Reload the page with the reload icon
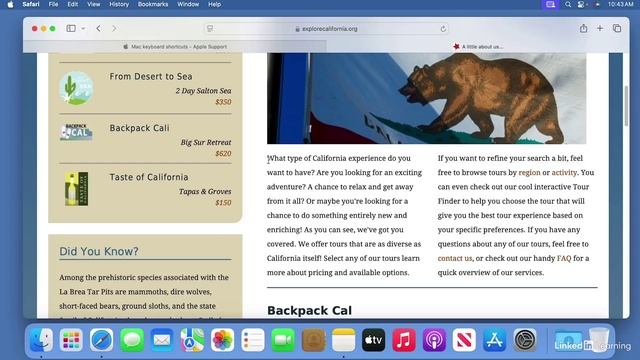Image resolution: width=640 pixels, height=360 pixels. [x=443, y=29]
